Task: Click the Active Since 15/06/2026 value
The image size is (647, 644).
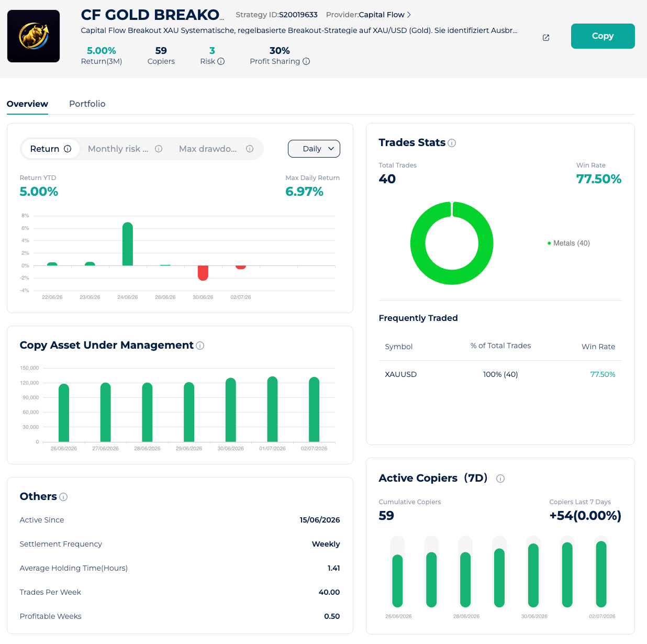Action: click(x=320, y=520)
